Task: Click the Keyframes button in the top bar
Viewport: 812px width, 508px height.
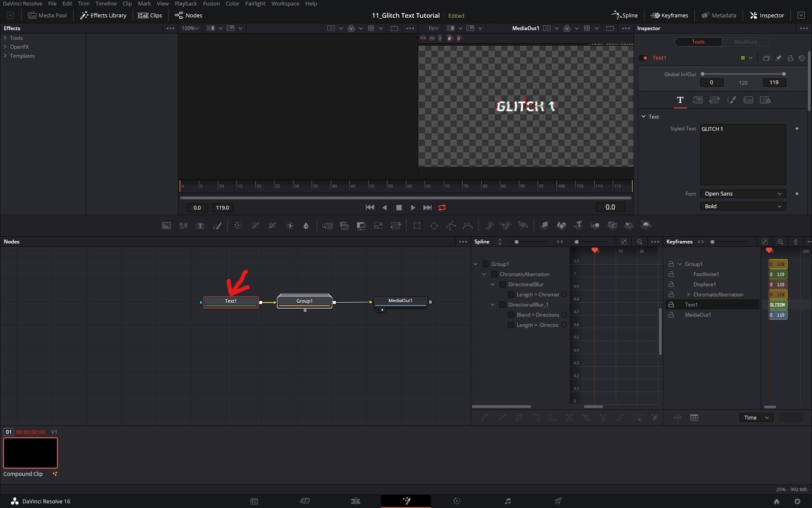Action: click(x=669, y=15)
